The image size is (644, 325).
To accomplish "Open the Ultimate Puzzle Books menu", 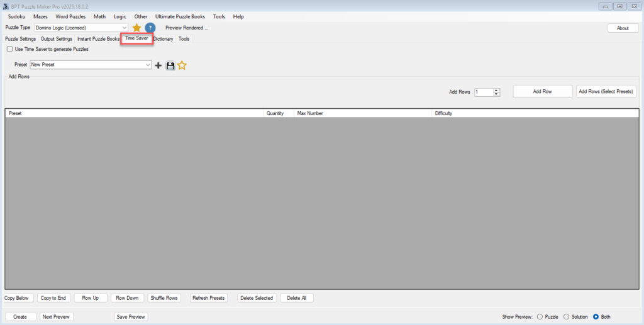I will (x=180, y=16).
